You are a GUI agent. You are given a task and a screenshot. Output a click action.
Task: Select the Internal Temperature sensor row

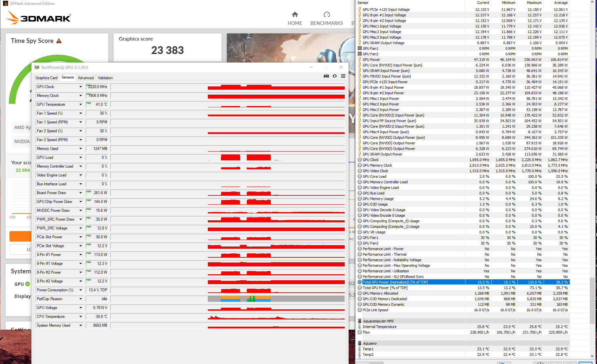tap(463, 327)
